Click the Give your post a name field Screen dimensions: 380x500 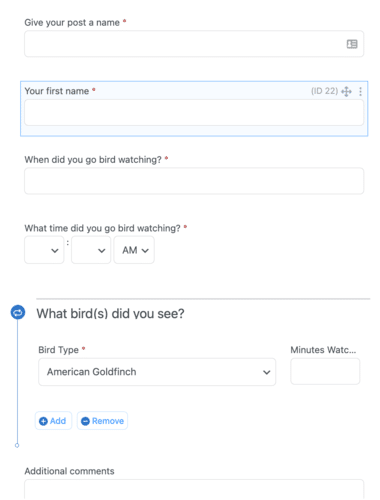pos(194,44)
